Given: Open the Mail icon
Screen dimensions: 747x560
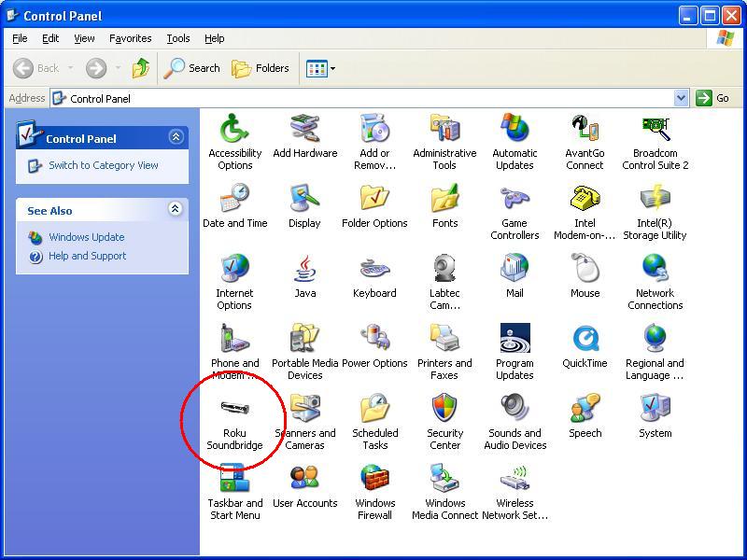Looking at the screenshot, I should click(514, 268).
